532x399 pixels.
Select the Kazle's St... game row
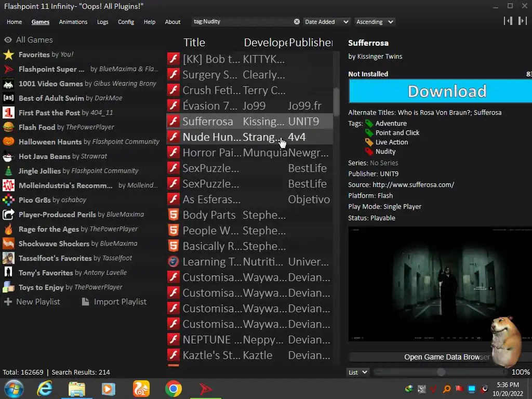pos(250,355)
